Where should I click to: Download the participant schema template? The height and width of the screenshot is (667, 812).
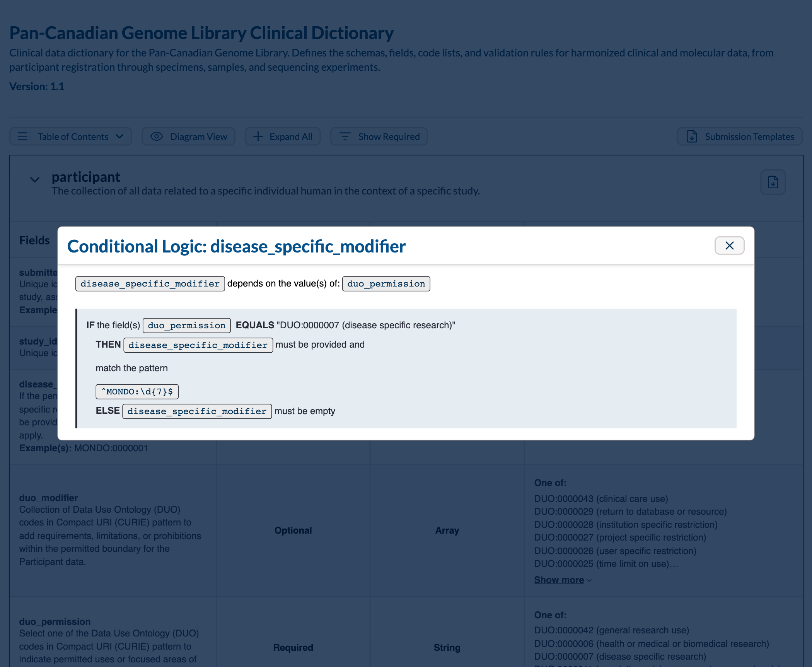click(773, 182)
